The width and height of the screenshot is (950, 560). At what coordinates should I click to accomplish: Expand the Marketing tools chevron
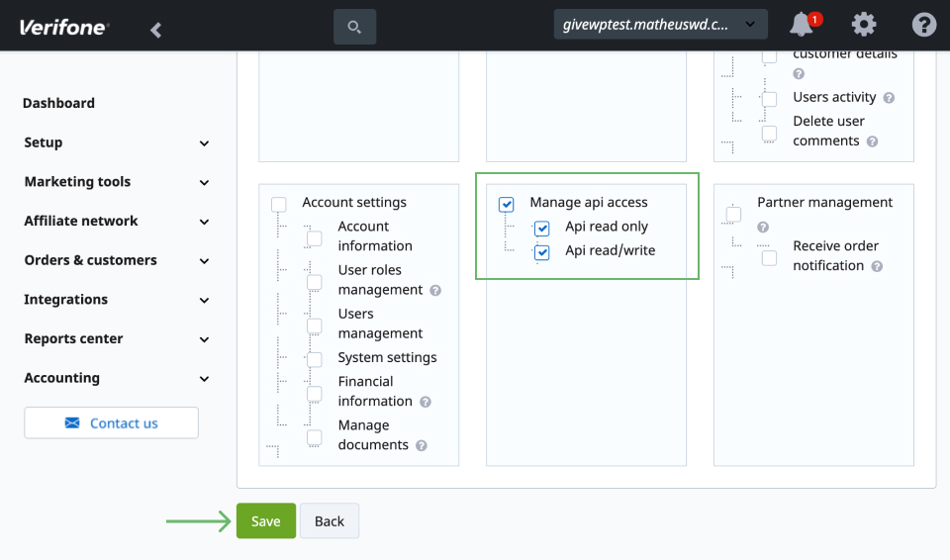204,182
